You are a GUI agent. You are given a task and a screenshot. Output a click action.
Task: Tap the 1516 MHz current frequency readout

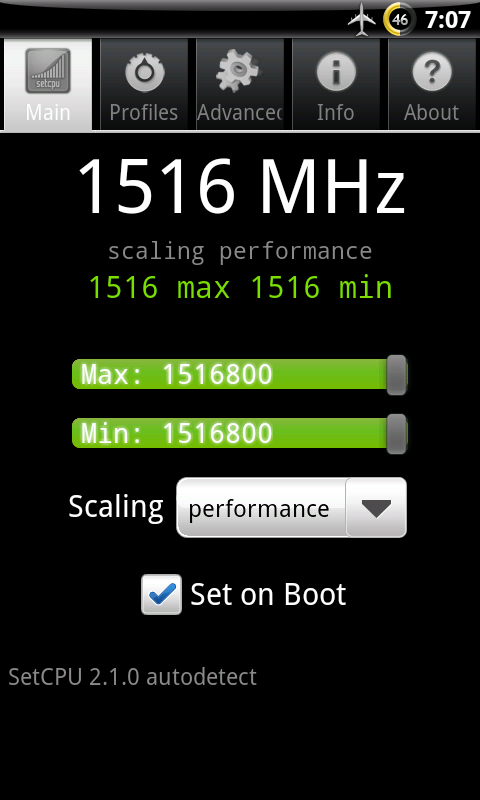241,186
